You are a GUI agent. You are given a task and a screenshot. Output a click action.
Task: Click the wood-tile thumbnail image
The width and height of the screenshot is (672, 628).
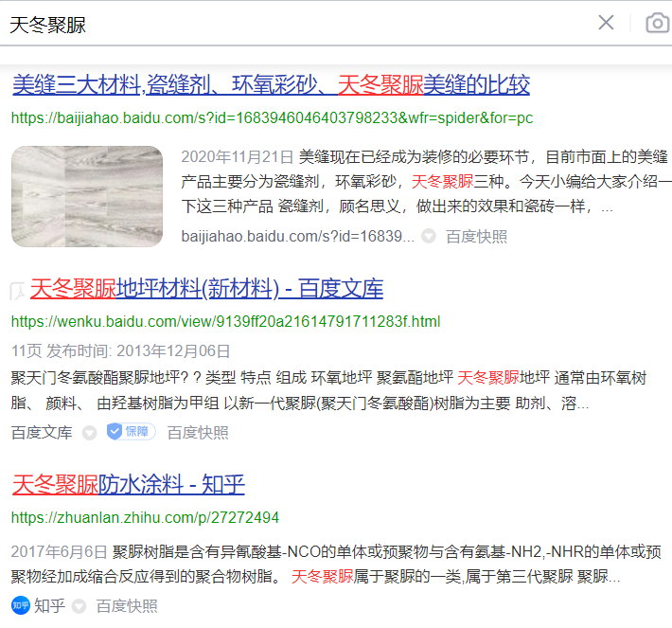click(87, 196)
